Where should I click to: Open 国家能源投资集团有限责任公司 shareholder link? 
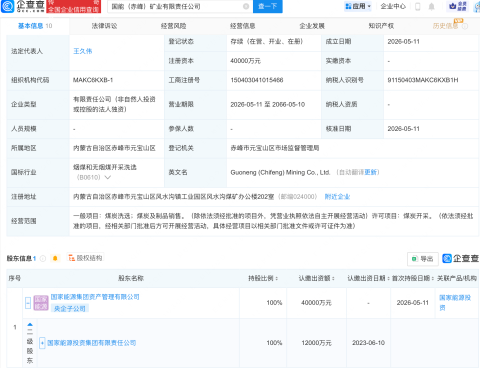point(92,343)
